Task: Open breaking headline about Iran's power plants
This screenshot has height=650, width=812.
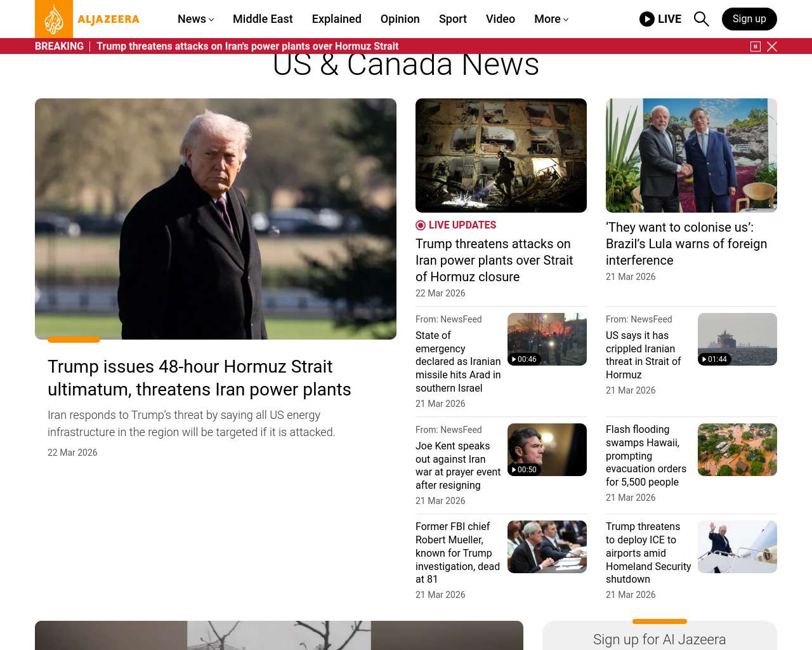Action: [x=247, y=46]
